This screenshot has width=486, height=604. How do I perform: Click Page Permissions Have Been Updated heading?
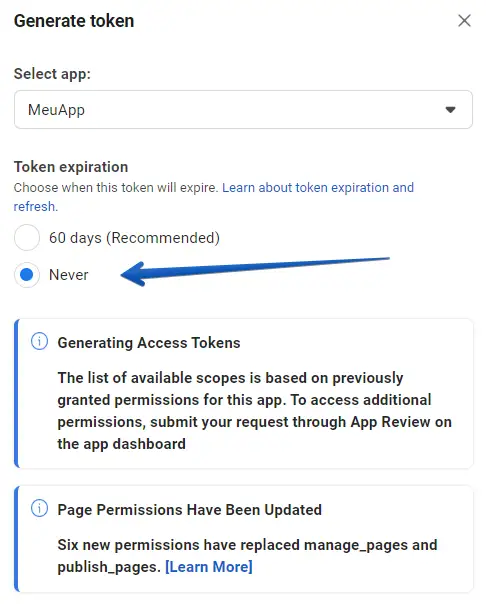(189, 510)
